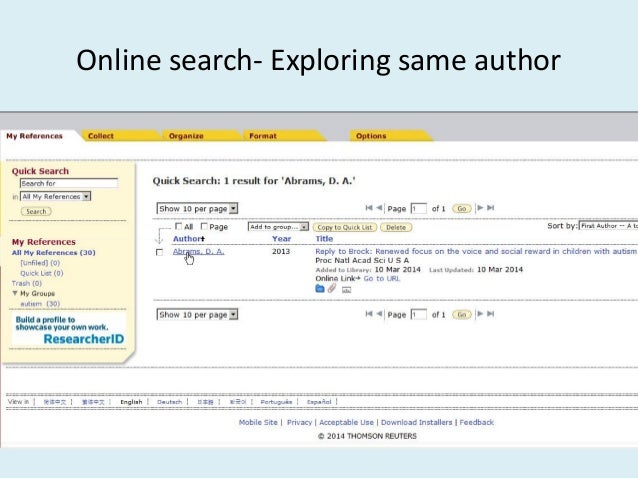The height and width of the screenshot is (479, 638).
Task: Click the Delete button
Action: [x=396, y=227]
